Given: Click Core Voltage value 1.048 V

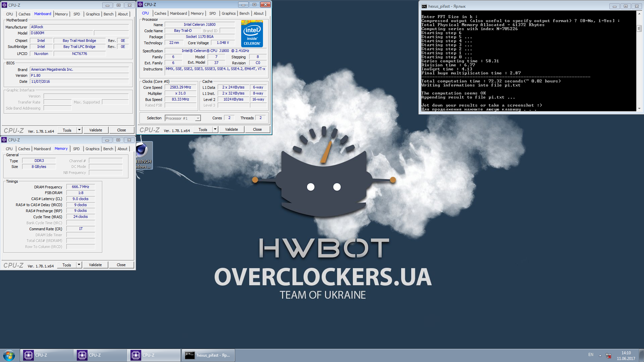Looking at the screenshot, I should point(223,43).
